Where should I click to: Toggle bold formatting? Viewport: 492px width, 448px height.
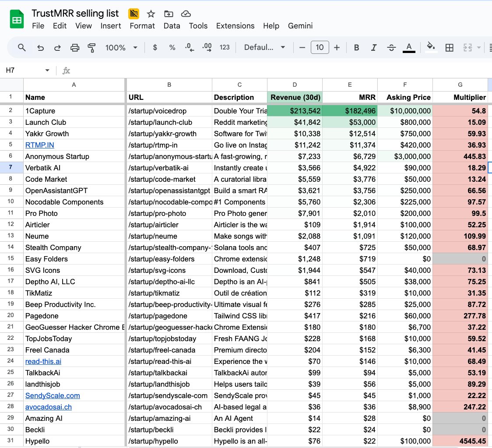[x=357, y=47]
